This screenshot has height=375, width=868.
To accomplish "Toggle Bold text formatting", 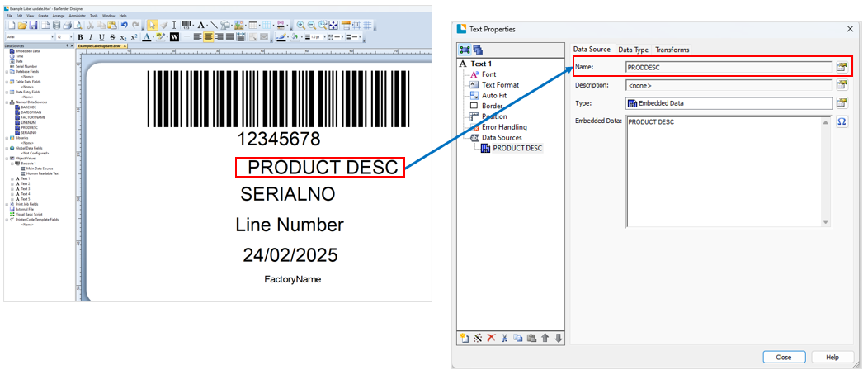I will 81,37.
